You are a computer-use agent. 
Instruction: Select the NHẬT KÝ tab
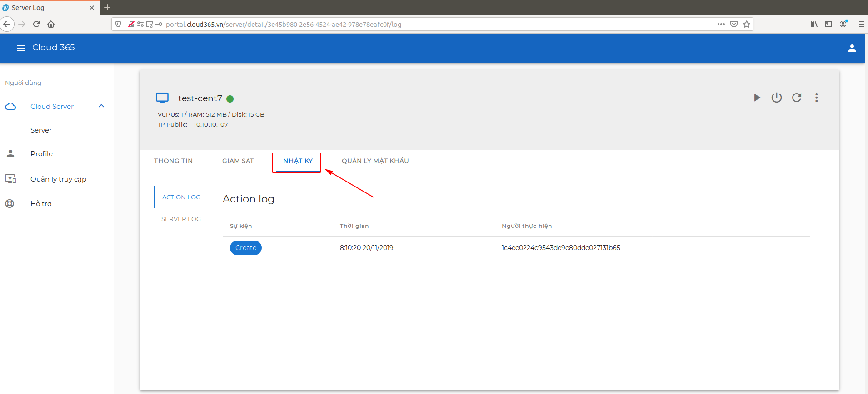point(298,161)
